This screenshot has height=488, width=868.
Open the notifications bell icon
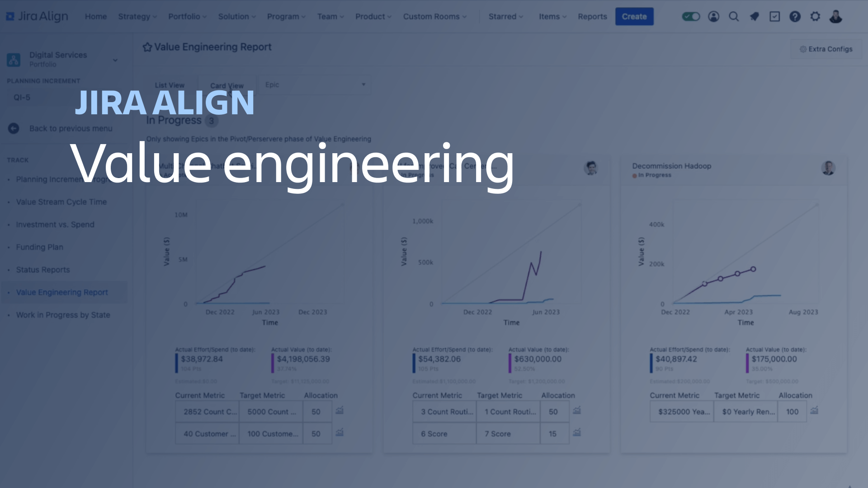(x=754, y=16)
